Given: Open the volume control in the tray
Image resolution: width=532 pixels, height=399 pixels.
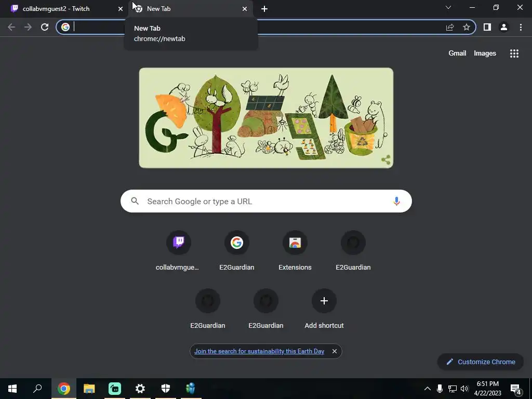Looking at the screenshot, I should (464, 389).
